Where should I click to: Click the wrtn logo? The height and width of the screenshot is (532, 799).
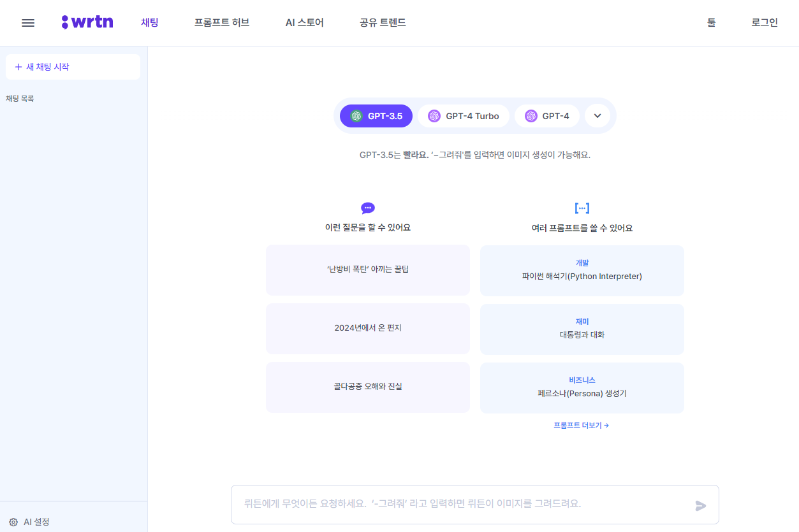(x=87, y=21)
